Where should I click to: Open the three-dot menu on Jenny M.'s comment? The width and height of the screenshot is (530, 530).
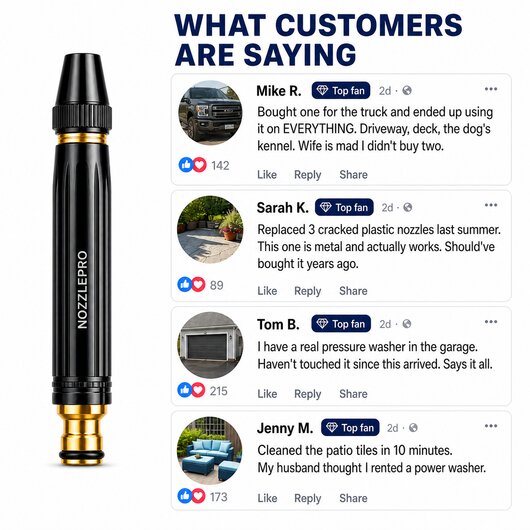tap(490, 426)
